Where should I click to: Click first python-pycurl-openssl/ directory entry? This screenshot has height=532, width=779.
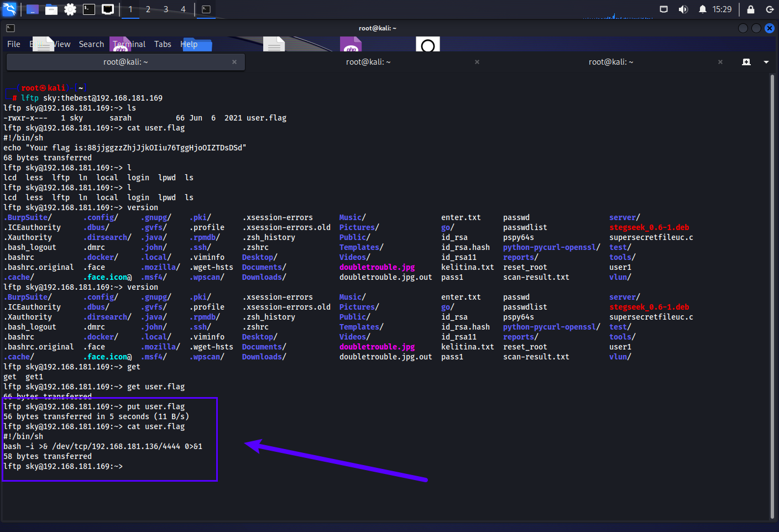pyautogui.click(x=552, y=247)
